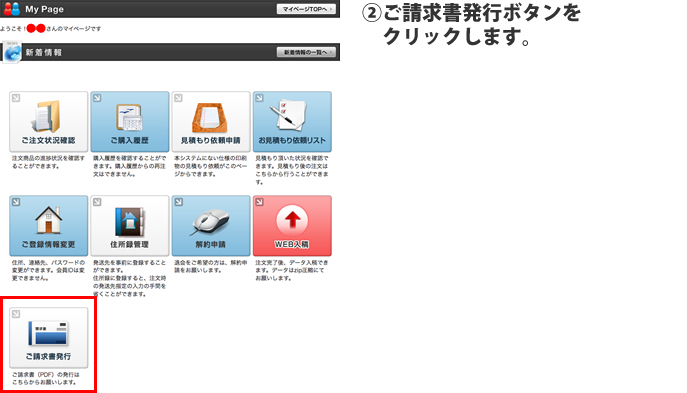
Task: Click the description under ご登録情報変更
Action: click(48, 270)
